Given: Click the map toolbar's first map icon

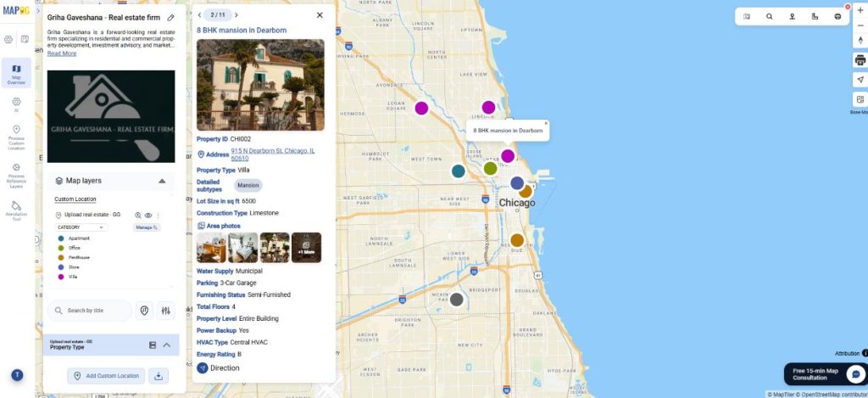Looking at the screenshot, I should coord(746,17).
